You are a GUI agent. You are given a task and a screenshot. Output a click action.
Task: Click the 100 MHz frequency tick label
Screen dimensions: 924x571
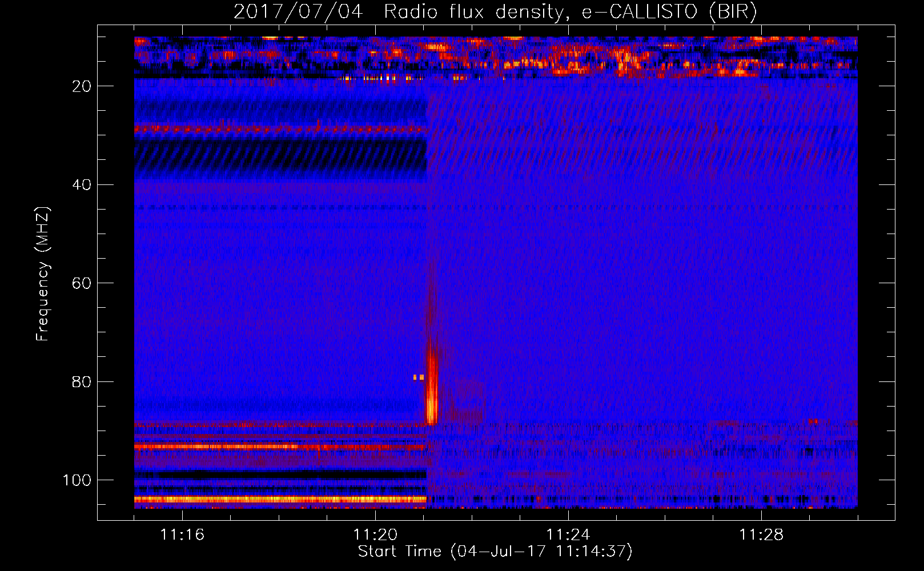coord(77,480)
